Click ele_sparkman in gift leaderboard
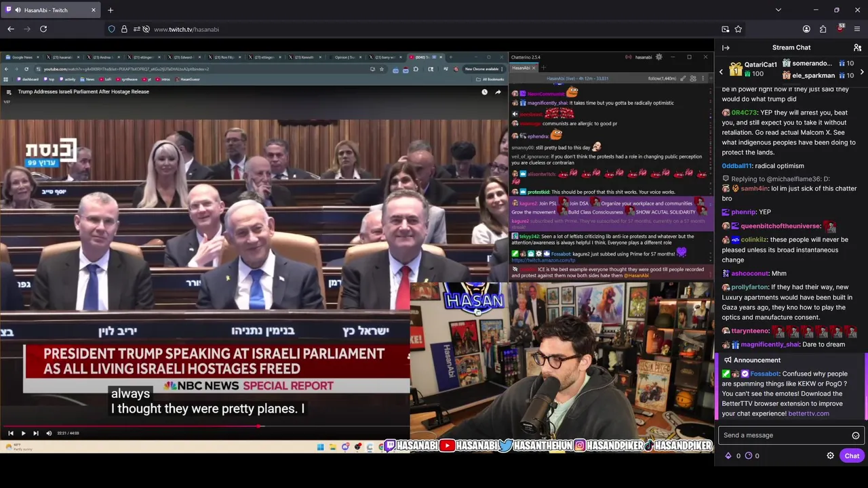Viewport: 868px width, 488px height. [813, 75]
